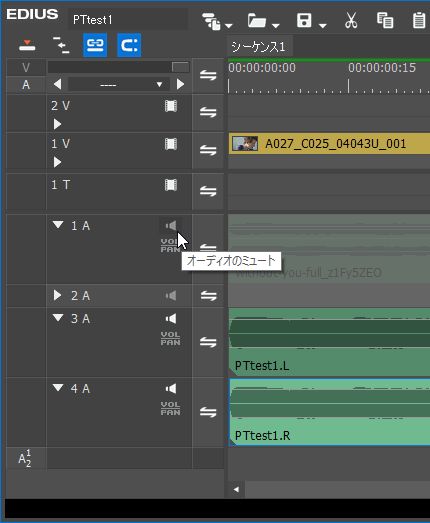Image resolution: width=430 pixels, height=523 pixels.
Task: Toggle sync-lock on track 1 T
Action: (208, 191)
